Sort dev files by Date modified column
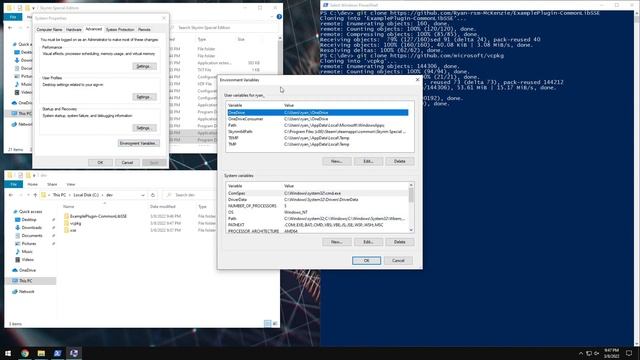Screen dimensions: 640x360 tap(162, 207)
